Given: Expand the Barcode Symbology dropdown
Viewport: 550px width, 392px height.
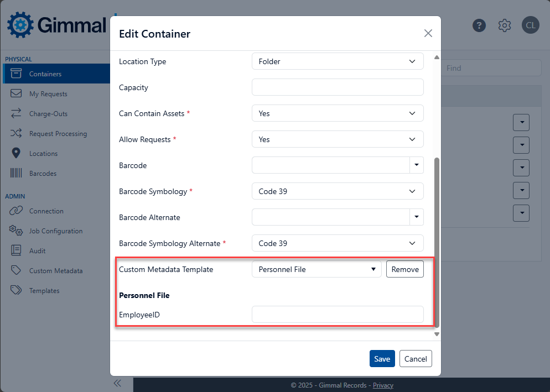Looking at the screenshot, I should point(338,191).
